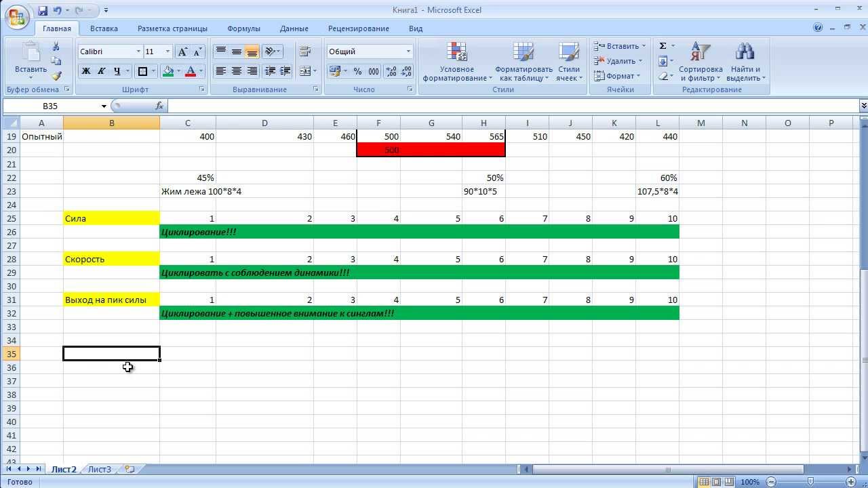868x488 pixels.
Task: Click the Name Box showing B35
Action: [56, 106]
